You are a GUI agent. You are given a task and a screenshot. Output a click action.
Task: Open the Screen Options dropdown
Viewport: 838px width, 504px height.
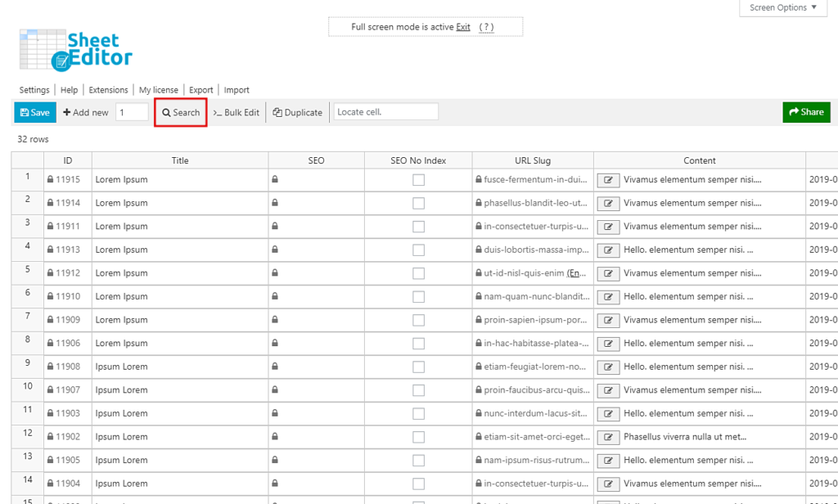(x=782, y=7)
